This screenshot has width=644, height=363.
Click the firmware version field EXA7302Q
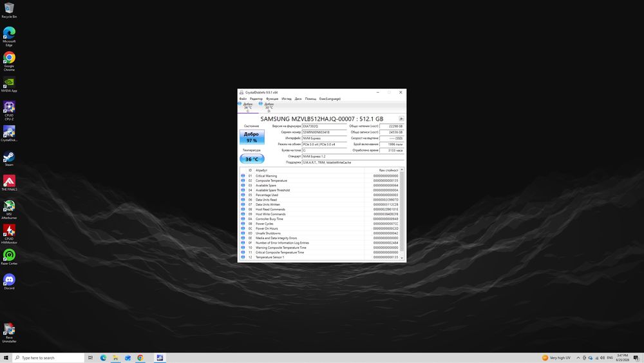(325, 126)
